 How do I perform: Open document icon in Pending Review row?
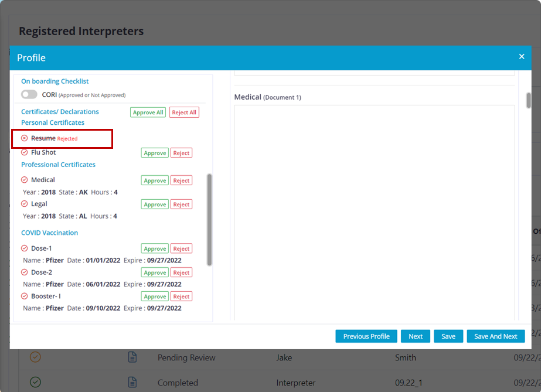(132, 357)
